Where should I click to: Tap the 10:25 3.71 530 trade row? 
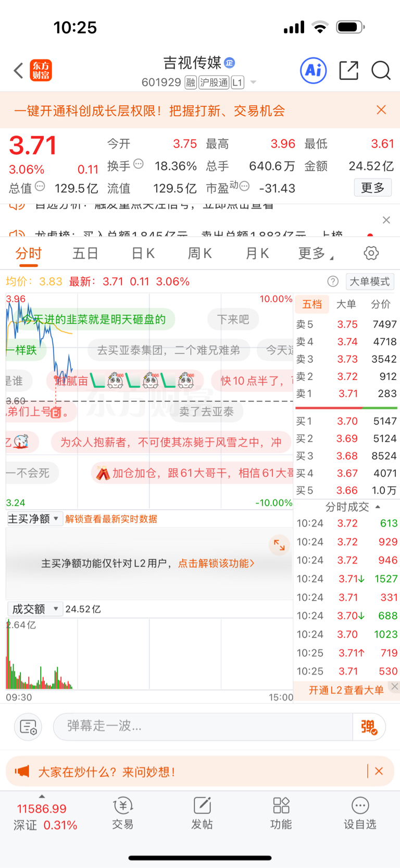pyautogui.click(x=346, y=671)
